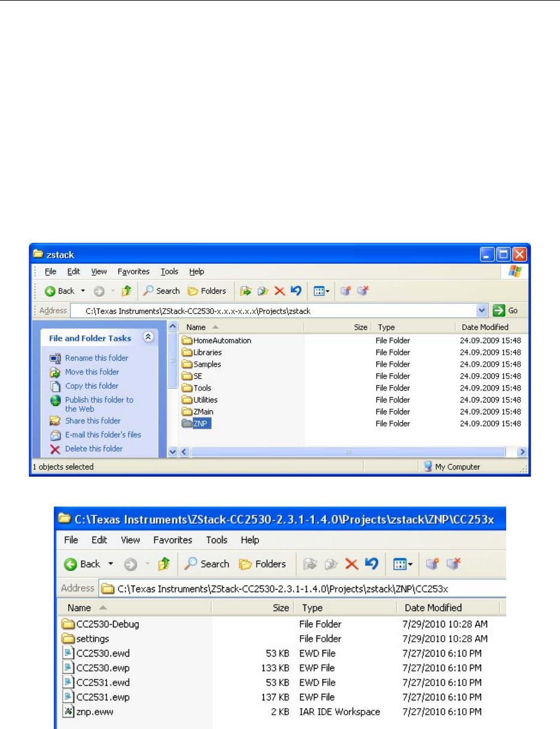Click the Share this folder link
The height and width of the screenshot is (729, 560).
tap(93, 420)
